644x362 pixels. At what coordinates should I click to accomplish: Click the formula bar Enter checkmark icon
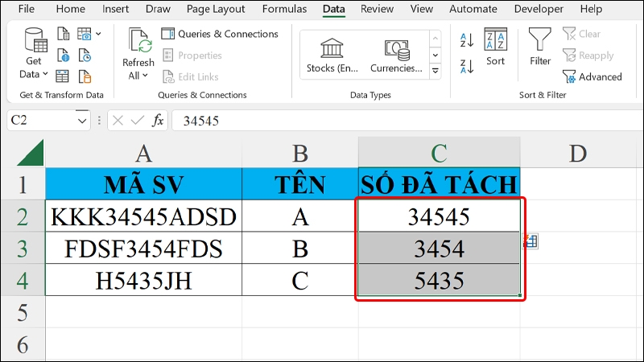pyautogui.click(x=137, y=121)
